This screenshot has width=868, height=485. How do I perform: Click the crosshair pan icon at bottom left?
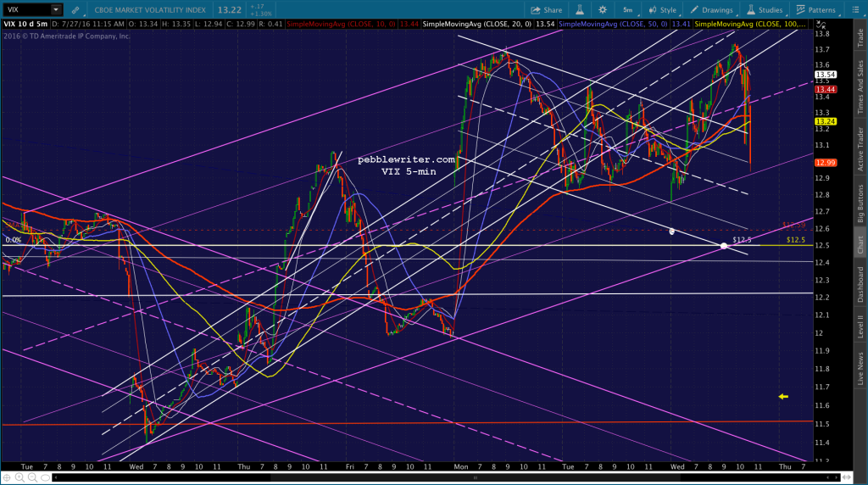point(7,477)
